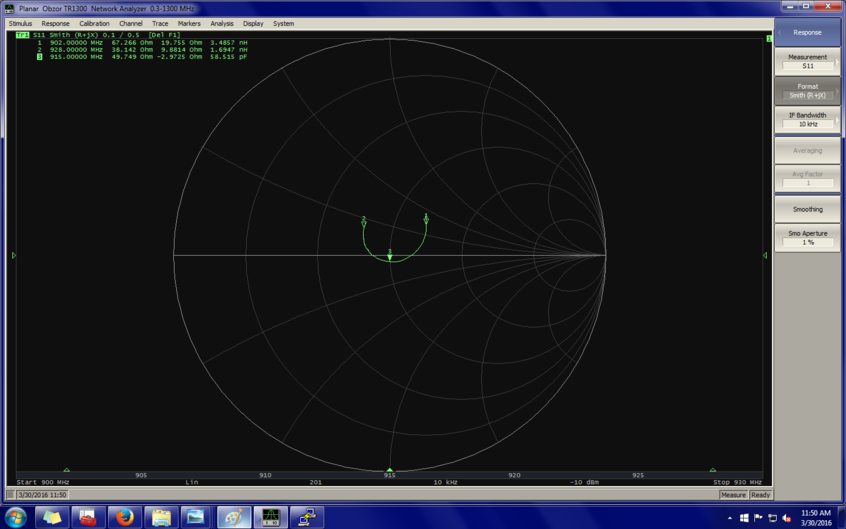Expand the Format Smith (R+jX) submenu
846x529 pixels.
coord(807,91)
